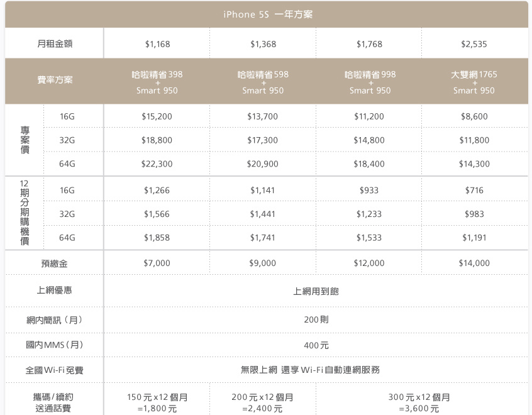Click the $1,266 installment cell
This screenshot has height=415, width=532.
157,191
